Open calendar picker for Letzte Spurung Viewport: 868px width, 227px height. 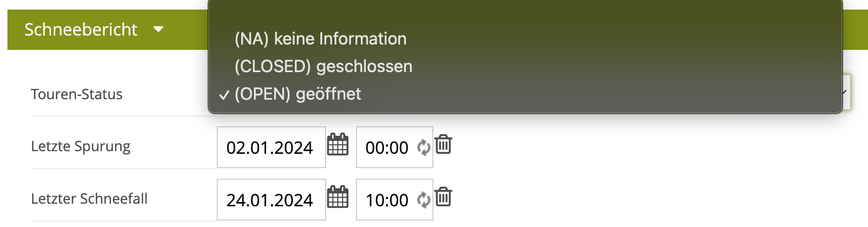pyautogui.click(x=337, y=145)
